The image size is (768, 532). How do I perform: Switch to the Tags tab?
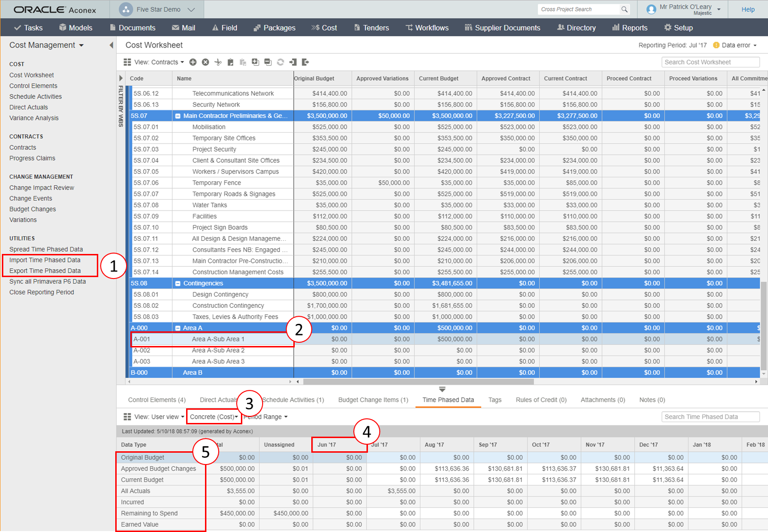point(495,400)
